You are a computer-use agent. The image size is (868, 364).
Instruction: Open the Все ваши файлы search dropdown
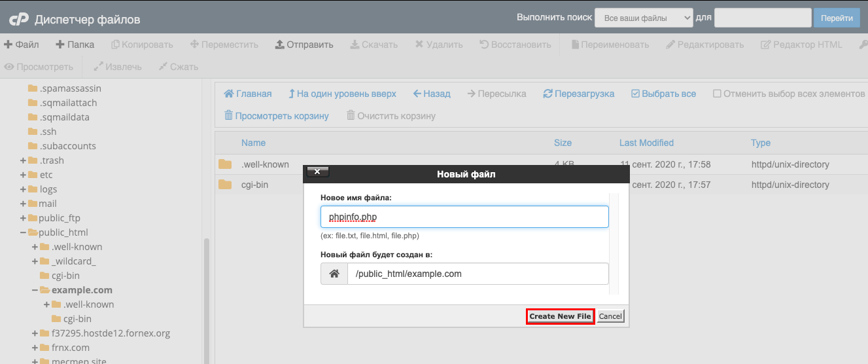(x=644, y=18)
